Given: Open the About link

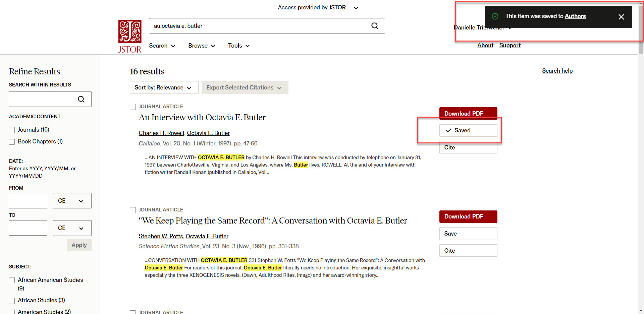Looking at the screenshot, I should [485, 45].
